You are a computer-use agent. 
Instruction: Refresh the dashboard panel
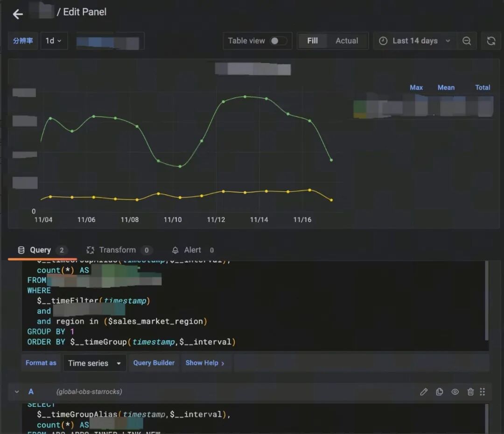(x=491, y=41)
